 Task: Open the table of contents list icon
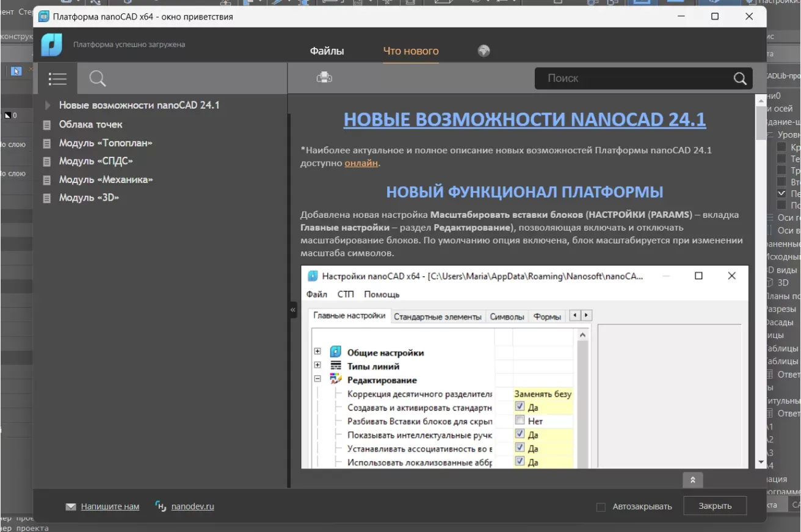pos(57,78)
